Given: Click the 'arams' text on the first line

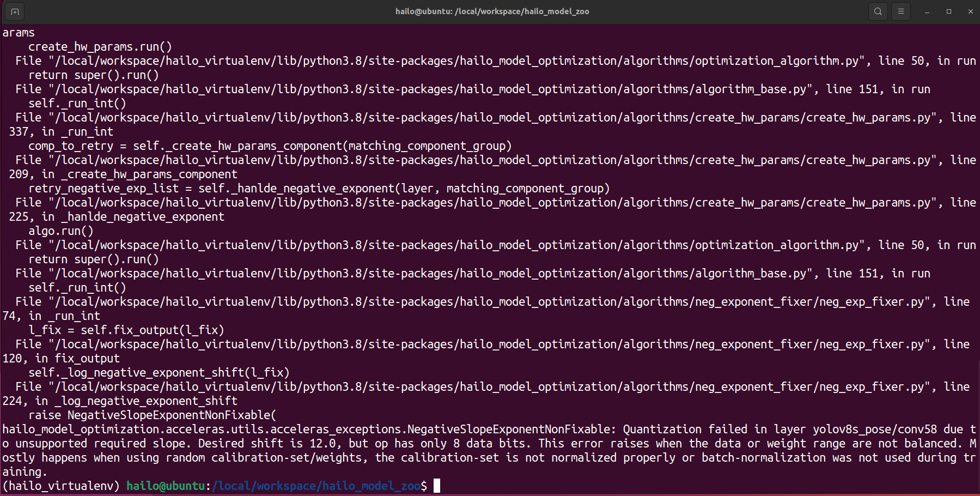Looking at the screenshot, I should (19, 33).
